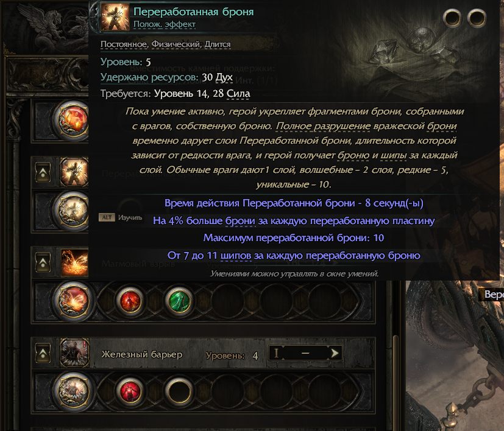Image resolution: width=504 pixels, height=431 pixels.
Task: Click the main skill gem in Магмовый взрыв row
Action: (74, 301)
